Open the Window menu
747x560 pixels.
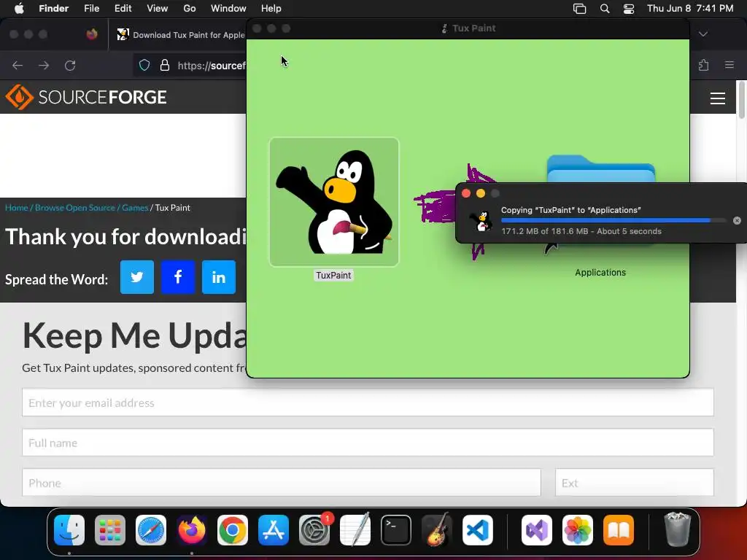(x=228, y=9)
